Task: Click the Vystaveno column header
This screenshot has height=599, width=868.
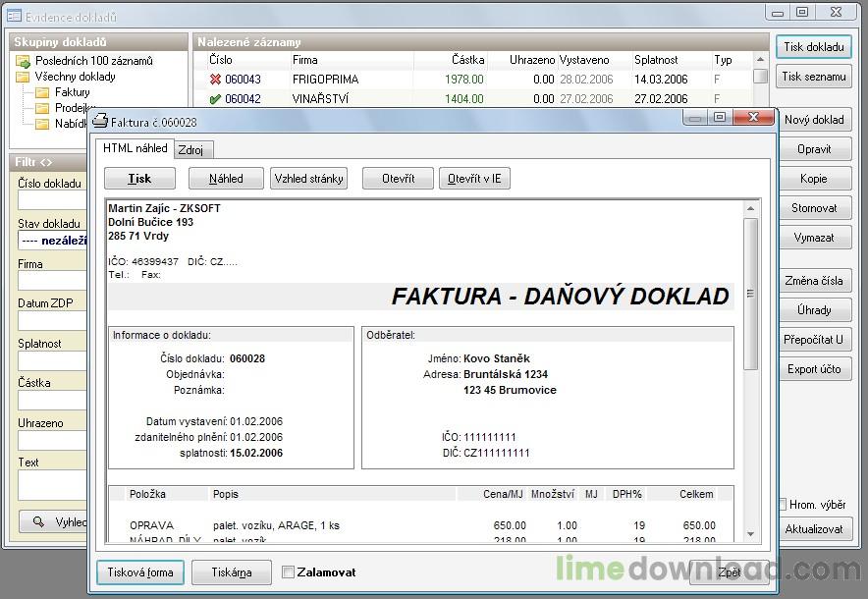Action: [584, 60]
